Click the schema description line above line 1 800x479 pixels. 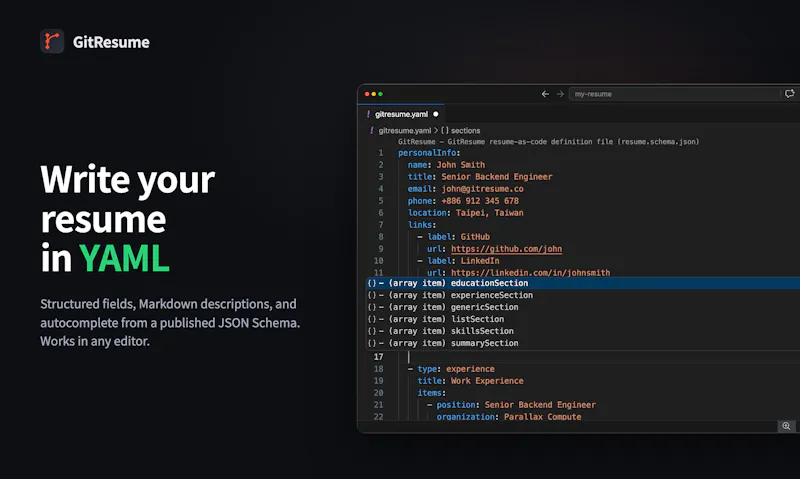(x=548, y=142)
